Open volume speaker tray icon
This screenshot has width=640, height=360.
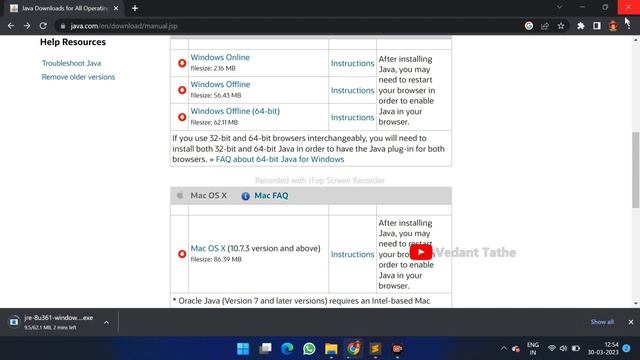point(564,349)
